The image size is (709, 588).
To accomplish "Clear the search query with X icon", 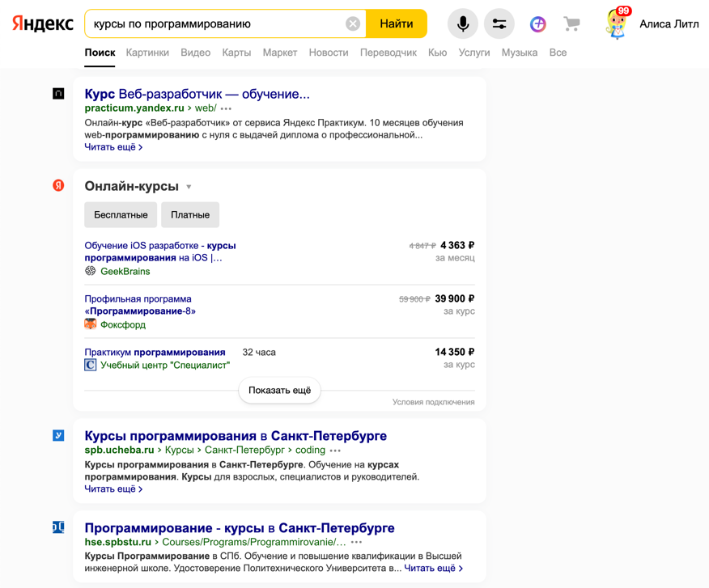I will click(x=353, y=24).
